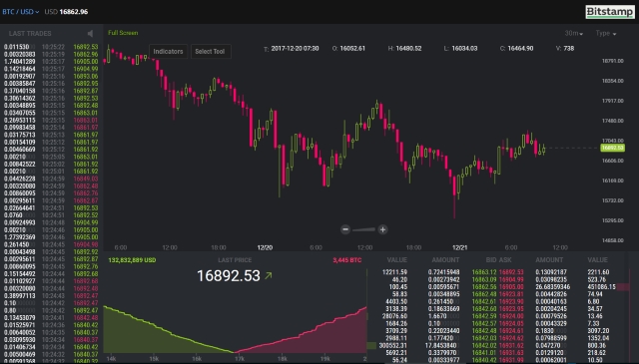This screenshot has width=639, height=364.
Task: Click the large last price 16892.53
Action: (x=229, y=275)
